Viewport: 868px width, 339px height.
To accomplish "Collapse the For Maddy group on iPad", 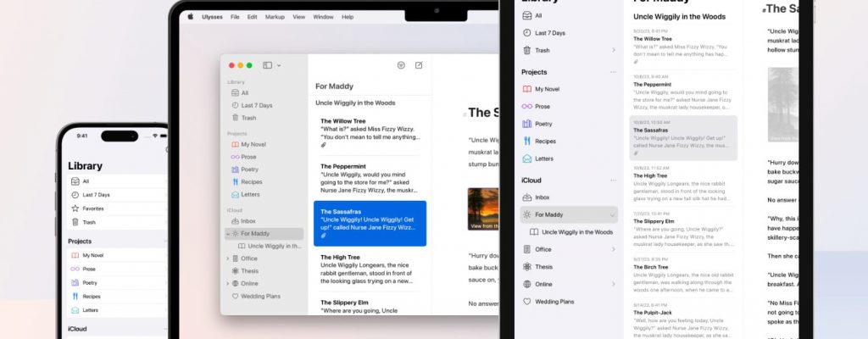I will click(x=613, y=214).
